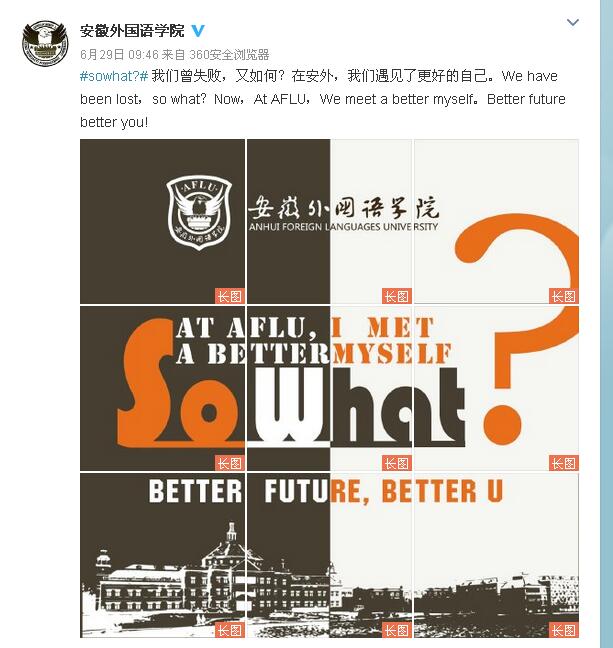Open the bottom middle 'FUTURE, BET' thumbnail
The height and width of the screenshot is (648, 613).
[x=329, y=555]
